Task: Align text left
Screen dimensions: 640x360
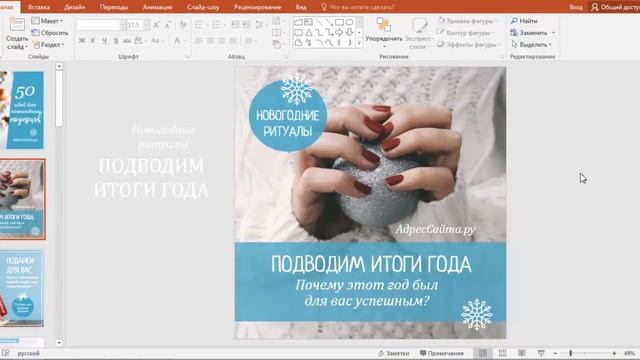Action: [x=199, y=41]
